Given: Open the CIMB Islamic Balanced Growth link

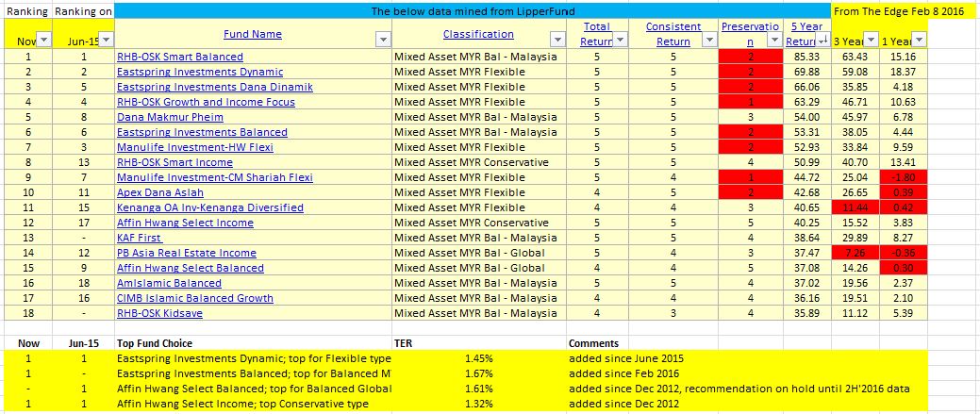Looking at the screenshot, I should click(x=195, y=298).
